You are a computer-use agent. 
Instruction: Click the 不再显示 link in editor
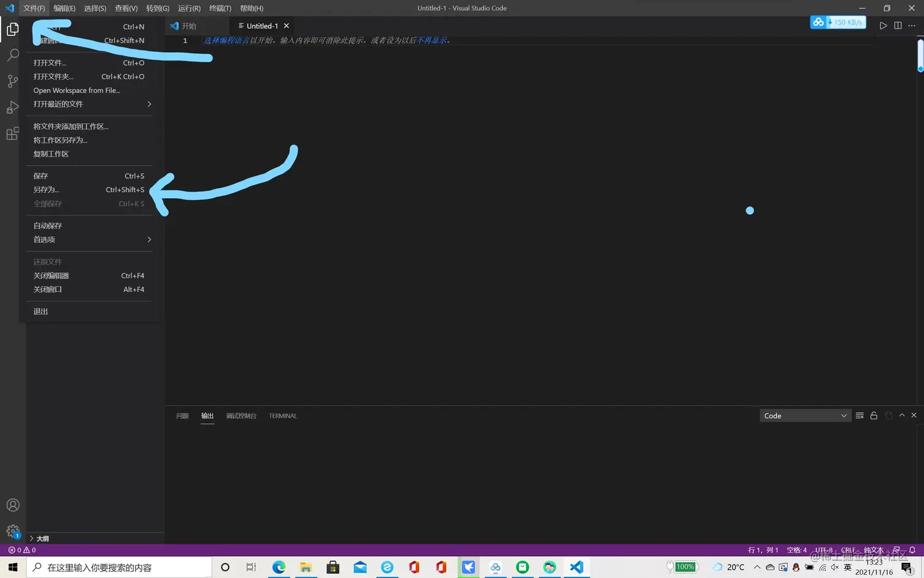432,40
